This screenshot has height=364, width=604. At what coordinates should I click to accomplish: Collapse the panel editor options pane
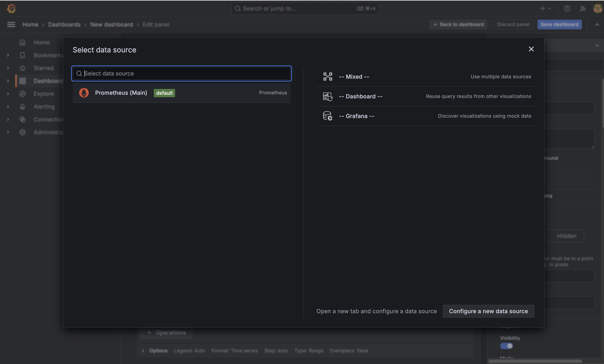click(597, 24)
